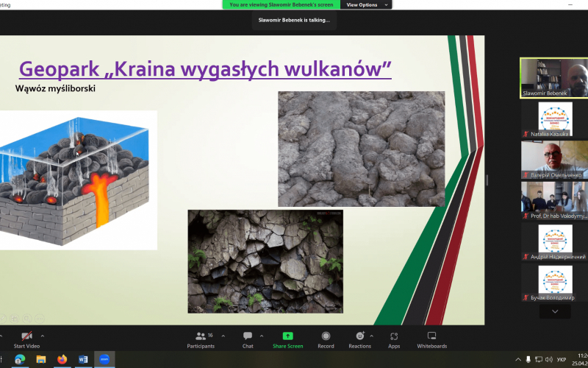The height and width of the screenshot is (368, 588).
Task: Click the green Share Screen button
Action: 287,340
